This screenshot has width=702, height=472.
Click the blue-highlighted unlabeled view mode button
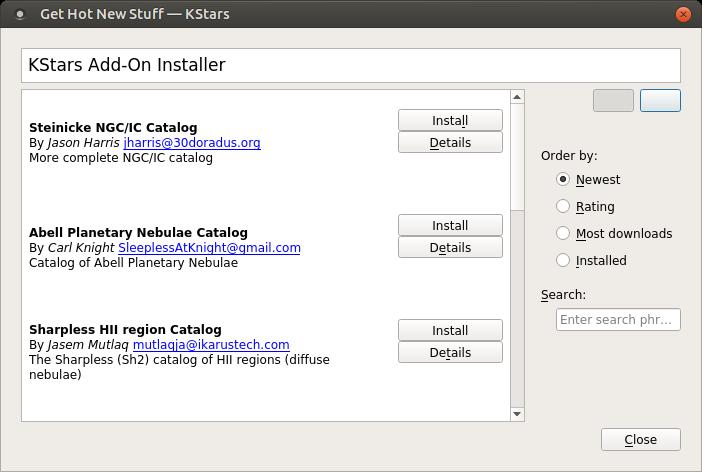pos(660,100)
